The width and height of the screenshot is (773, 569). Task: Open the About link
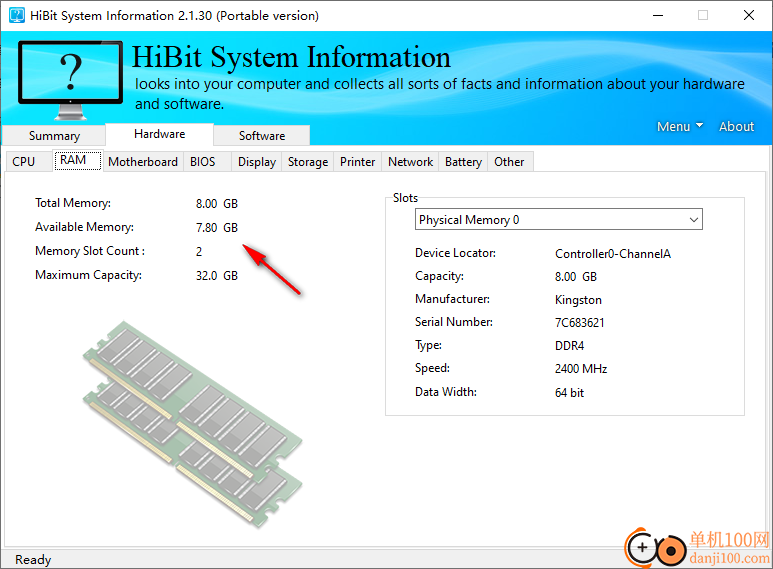(x=736, y=127)
